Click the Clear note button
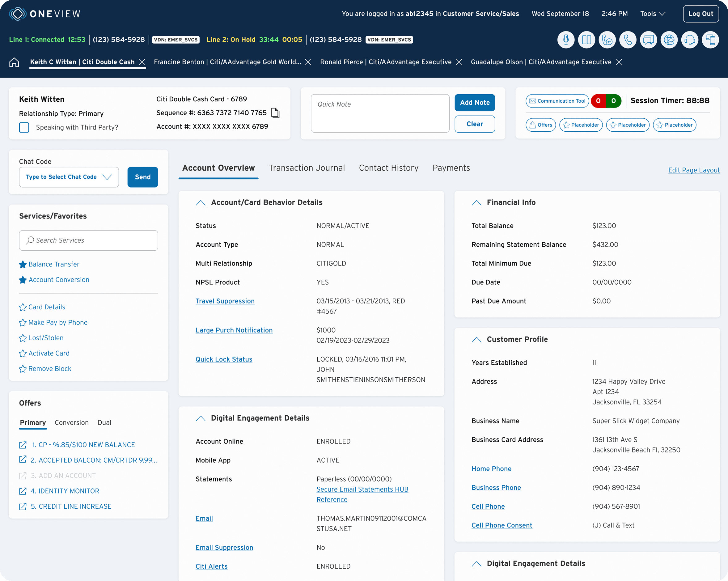Image resolution: width=728 pixels, height=581 pixels. tap(475, 124)
